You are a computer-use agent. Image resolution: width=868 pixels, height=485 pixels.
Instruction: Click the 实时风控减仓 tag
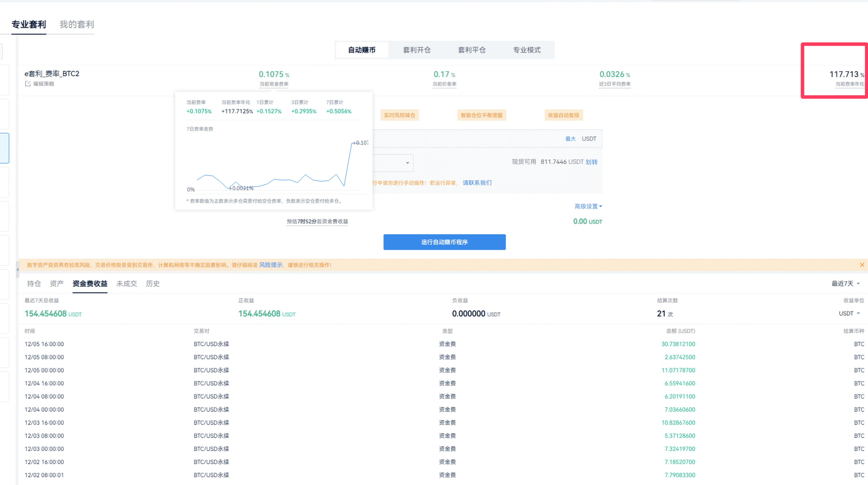point(399,115)
